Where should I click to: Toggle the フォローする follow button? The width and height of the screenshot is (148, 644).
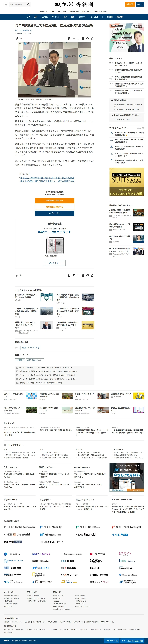pos(26,30)
